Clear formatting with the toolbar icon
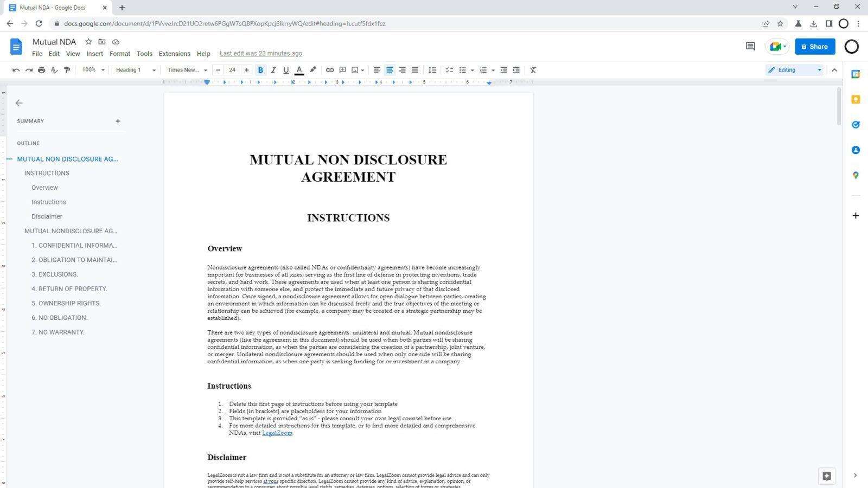 point(532,69)
